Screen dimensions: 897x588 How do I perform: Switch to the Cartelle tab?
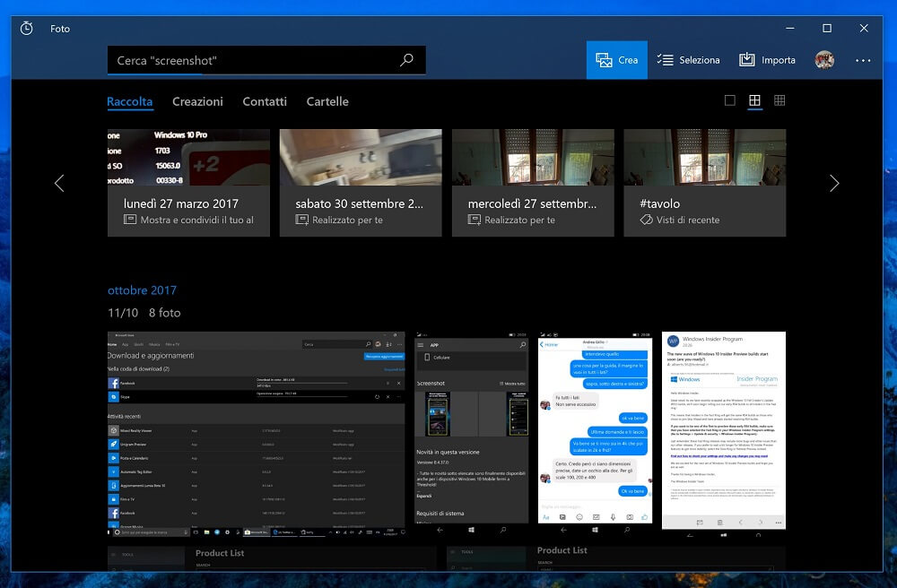(327, 101)
